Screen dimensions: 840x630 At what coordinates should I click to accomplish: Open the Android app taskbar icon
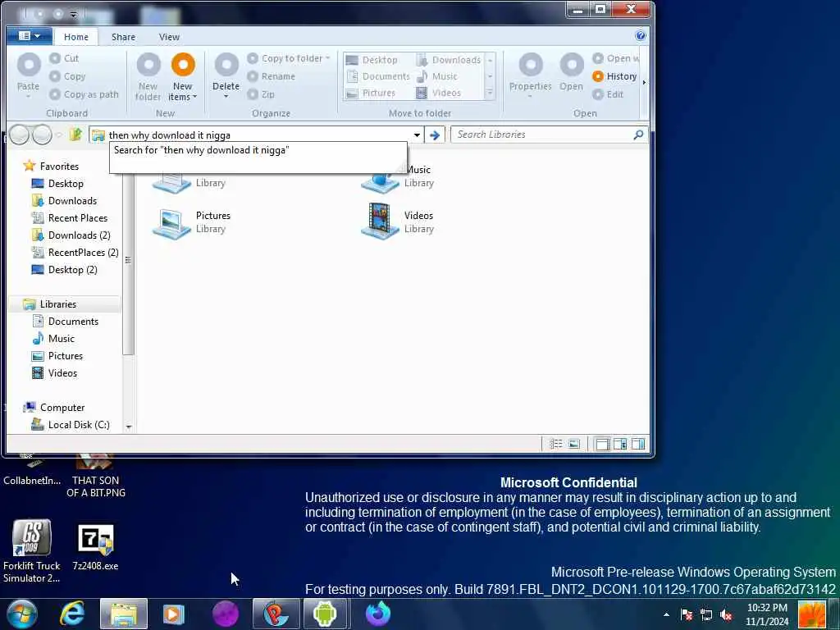point(325,614)
